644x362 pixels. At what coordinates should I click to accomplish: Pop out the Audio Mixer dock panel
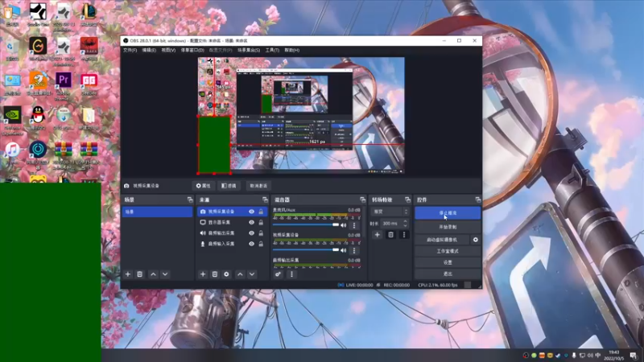click(362, 200)
